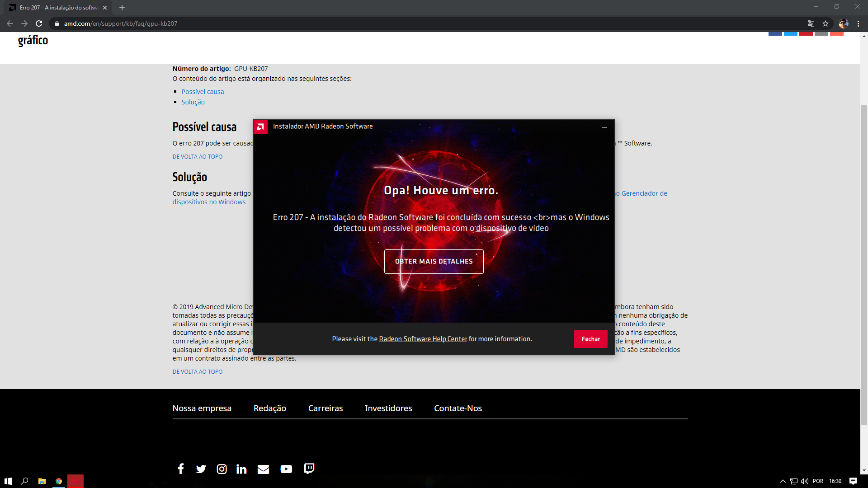Open Windows notification center icon
The height and width of the screenshot is (488, 868).
[853, 481]
